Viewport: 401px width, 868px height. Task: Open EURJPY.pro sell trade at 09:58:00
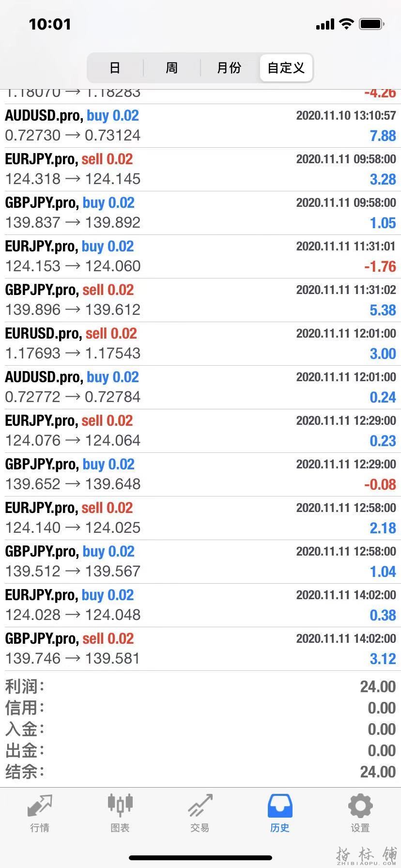[x=200, y=170]
